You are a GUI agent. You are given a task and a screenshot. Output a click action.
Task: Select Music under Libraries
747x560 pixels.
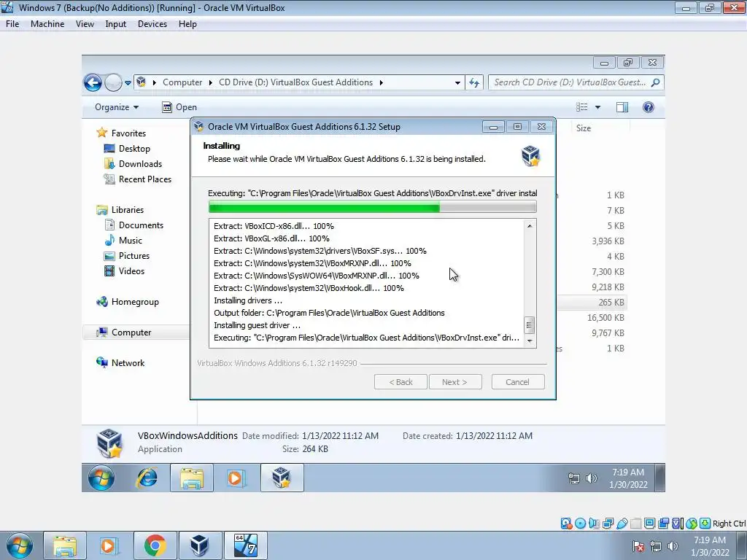pyautogui.click(x=123, y=240)
